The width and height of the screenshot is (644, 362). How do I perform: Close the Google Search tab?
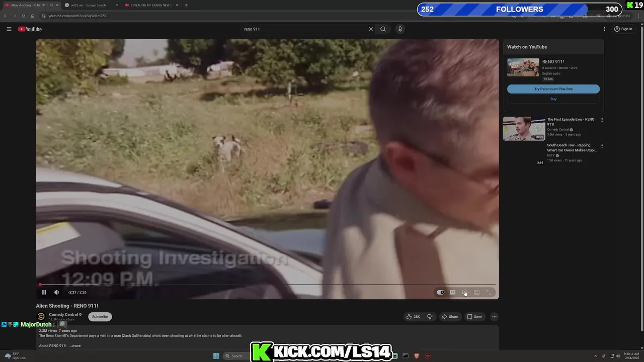click(x=117, y=5)
